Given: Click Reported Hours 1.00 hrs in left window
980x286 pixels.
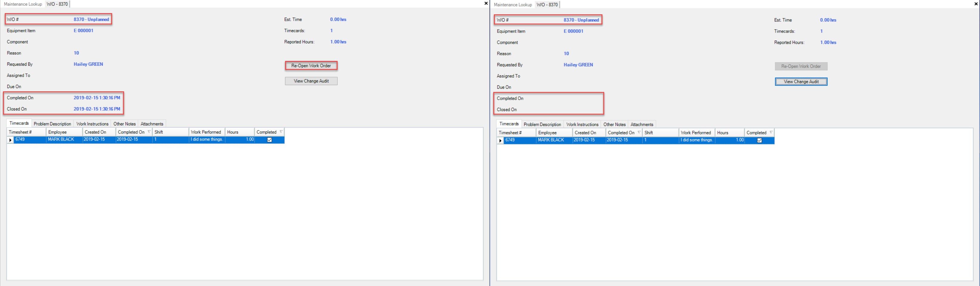Looking at the screenshot, I should point(338,42).
